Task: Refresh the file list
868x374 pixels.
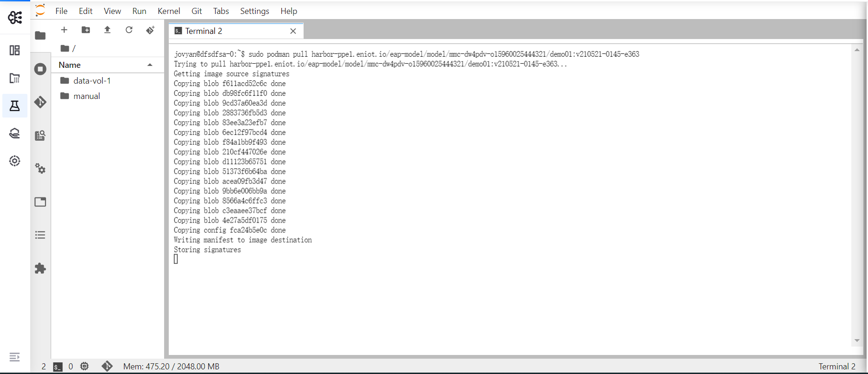Action: [129, 30]
